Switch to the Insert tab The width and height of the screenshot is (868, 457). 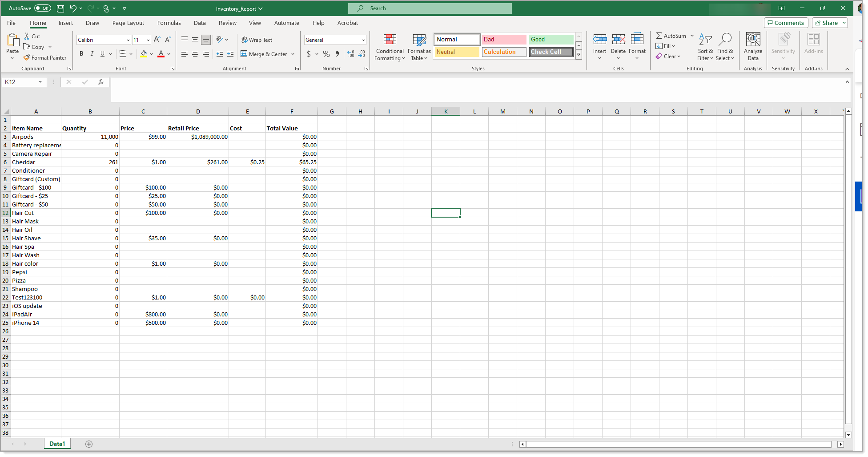66,23
